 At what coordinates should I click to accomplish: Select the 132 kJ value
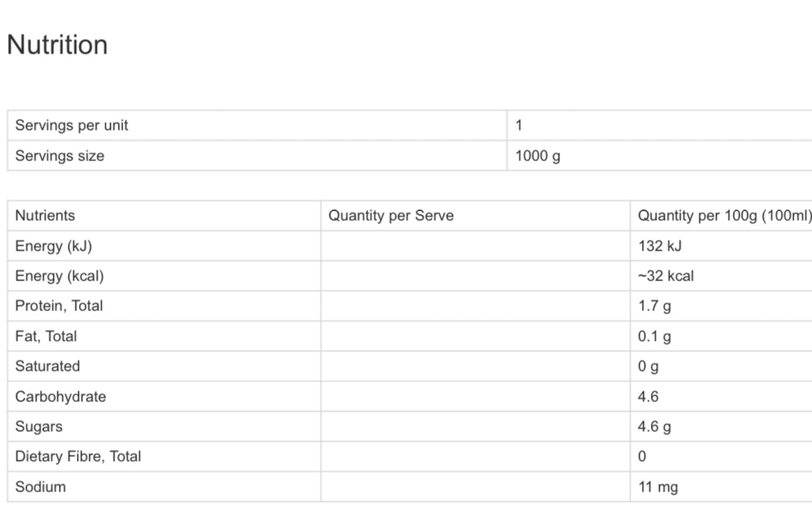[659, 246]
